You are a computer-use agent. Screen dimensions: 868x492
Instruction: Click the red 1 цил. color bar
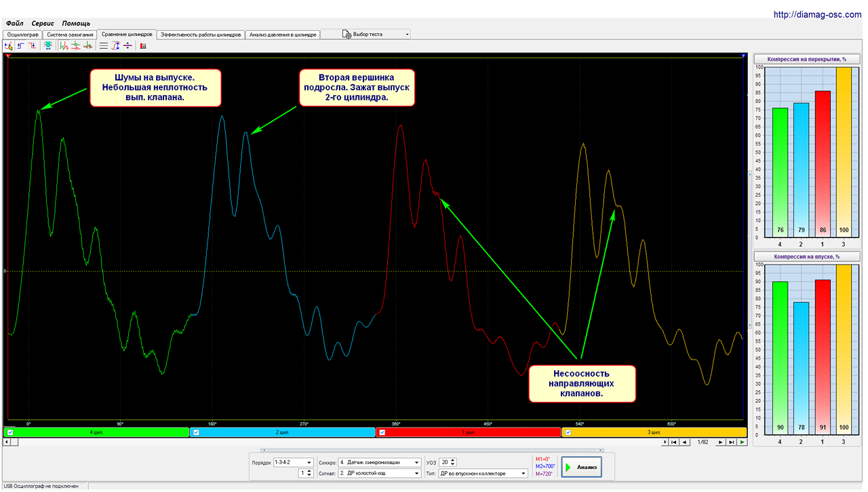[469, 432]
